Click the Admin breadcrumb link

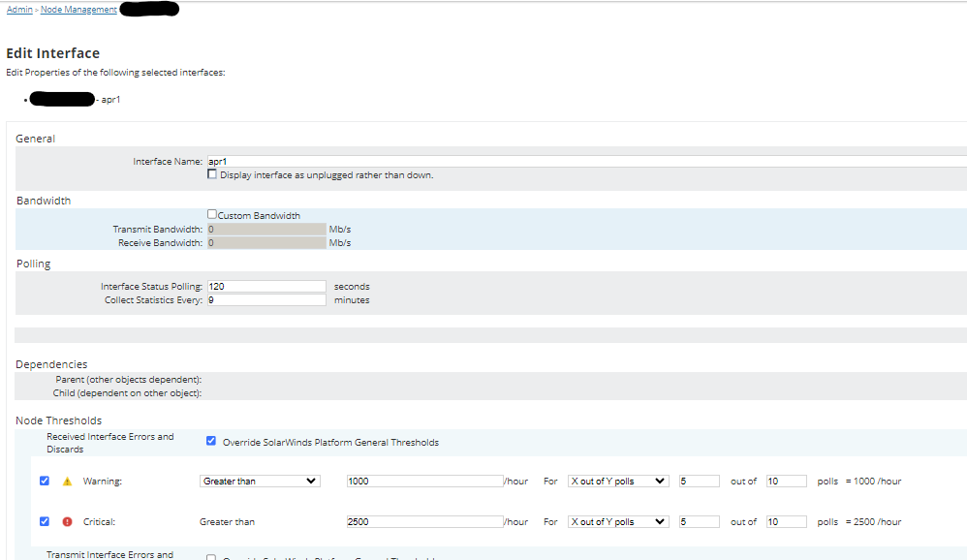pyautogui.click(x=19, y=10)
